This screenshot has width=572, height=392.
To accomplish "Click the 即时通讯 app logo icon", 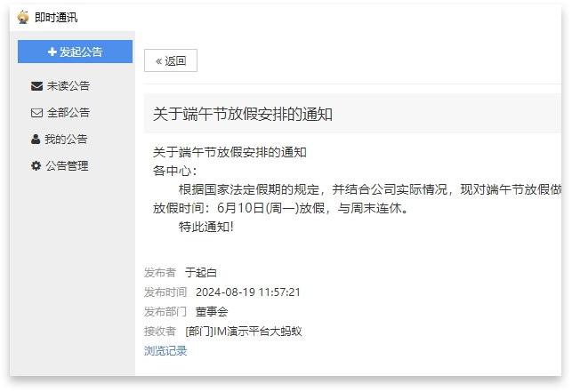I will tap(23, 17).
